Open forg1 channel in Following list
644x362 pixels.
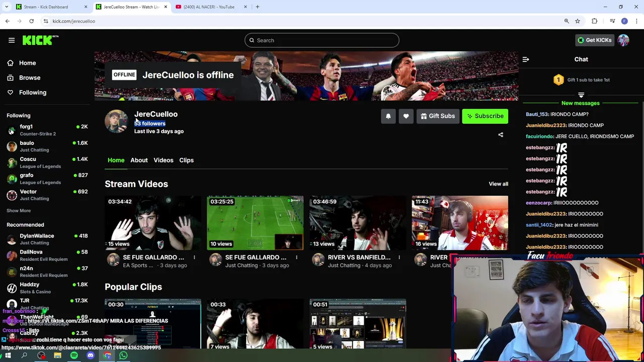coord(47,130)
